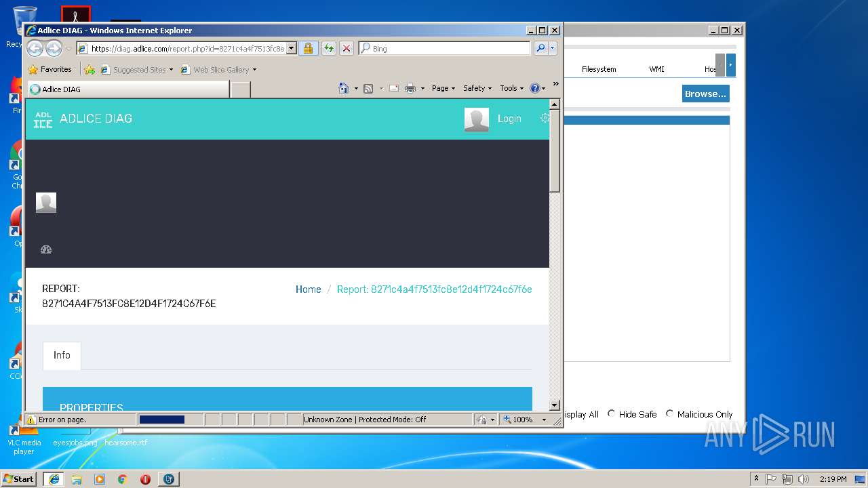Open the Print options dropdown arrow
The width and height of the screenshot is (868, 488).
tap(422, 88)
